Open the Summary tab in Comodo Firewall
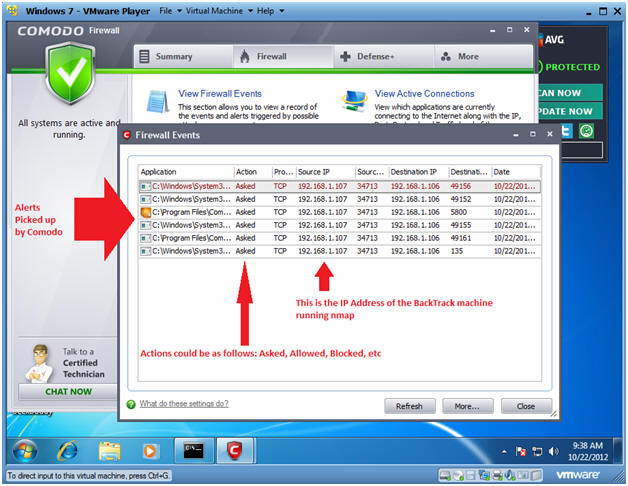Screen dimensions: 628x486 183,56
